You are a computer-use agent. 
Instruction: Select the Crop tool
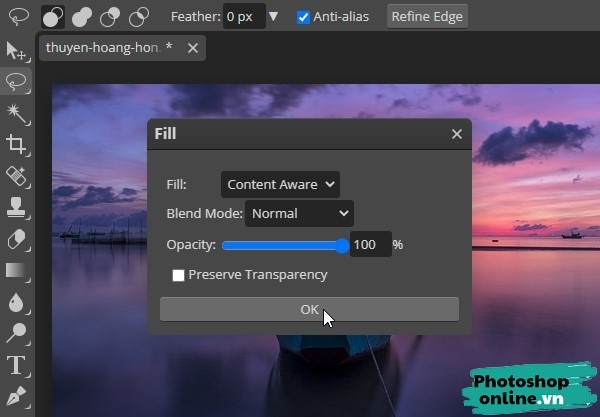click(16, 145)
